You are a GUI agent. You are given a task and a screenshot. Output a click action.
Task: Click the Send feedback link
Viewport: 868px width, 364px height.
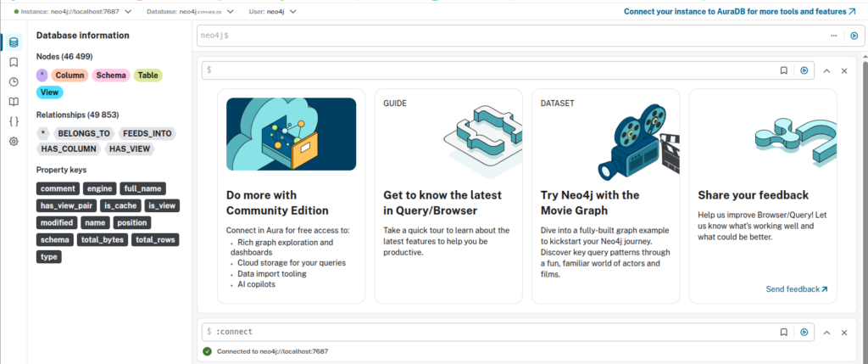click(x=796, y=289)
